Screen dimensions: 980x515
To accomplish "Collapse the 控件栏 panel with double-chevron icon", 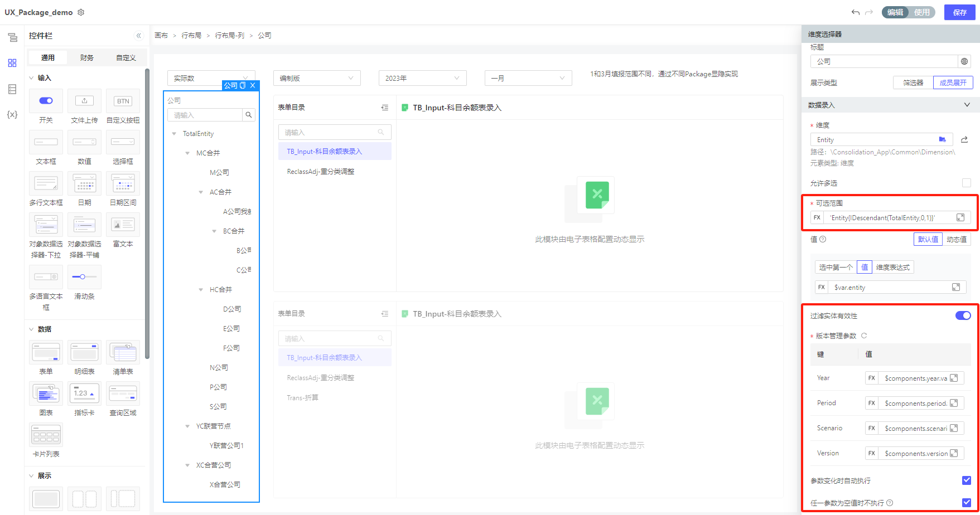I will 139,36.
